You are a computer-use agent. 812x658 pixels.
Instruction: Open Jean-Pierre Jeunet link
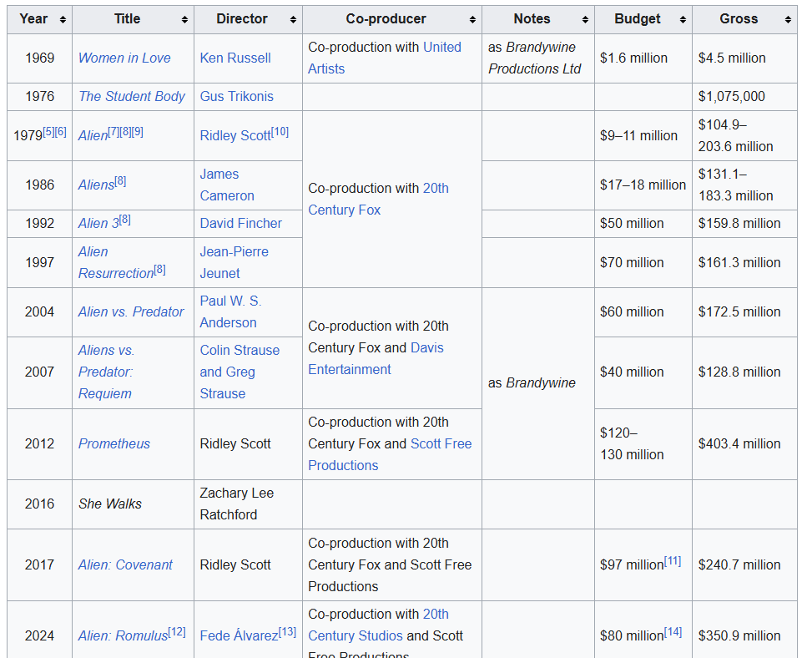(234, 263)
